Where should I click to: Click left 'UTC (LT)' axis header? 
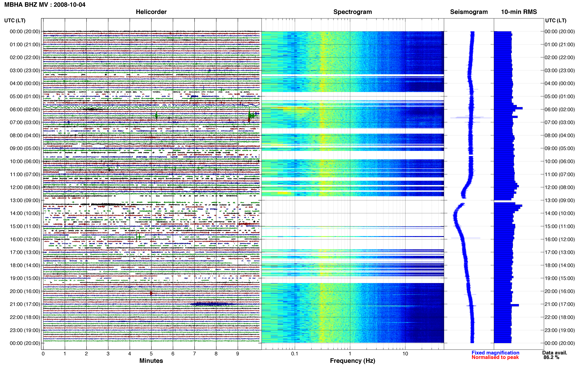pos(15,20)
